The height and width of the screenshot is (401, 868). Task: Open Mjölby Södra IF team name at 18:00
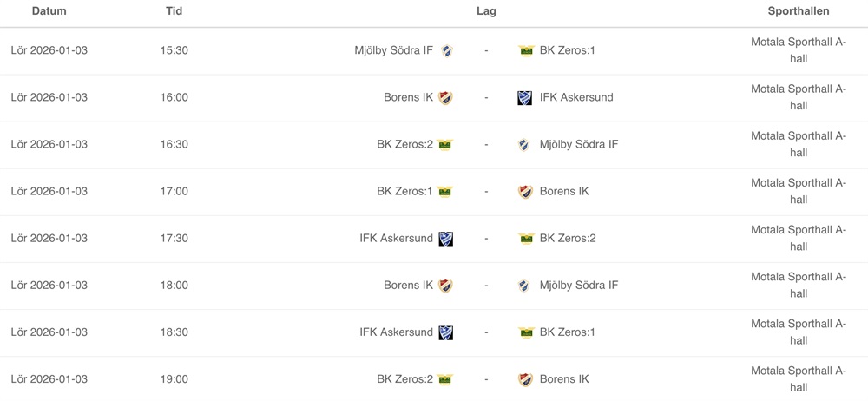[578, 285]
